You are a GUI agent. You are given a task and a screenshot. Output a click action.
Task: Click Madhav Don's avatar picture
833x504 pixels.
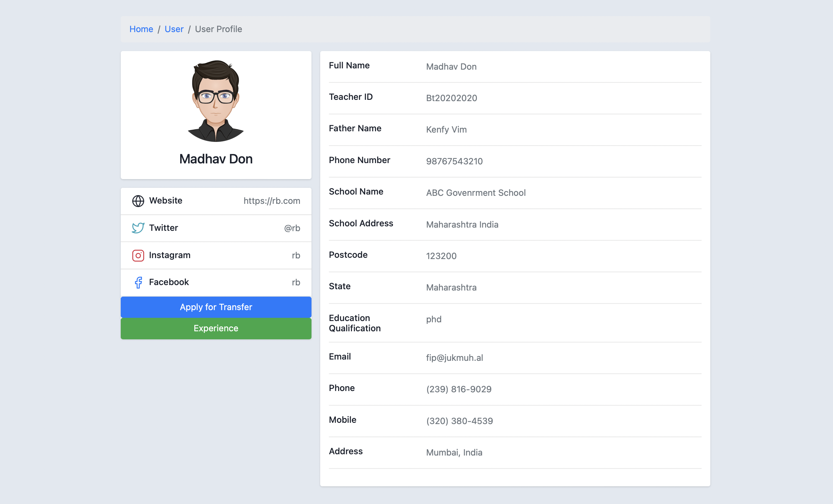(x=216, y=100)
